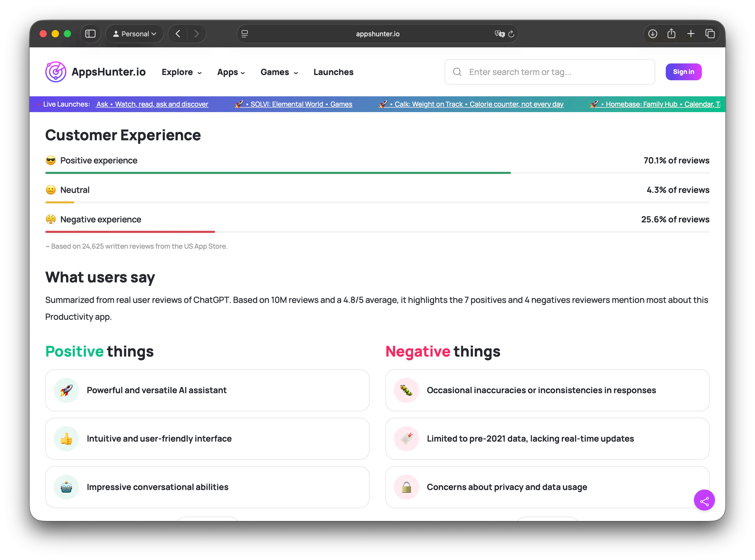Go back with the left arrow button
The height and width of the screenshot is (560, 755).
[178, 34]
